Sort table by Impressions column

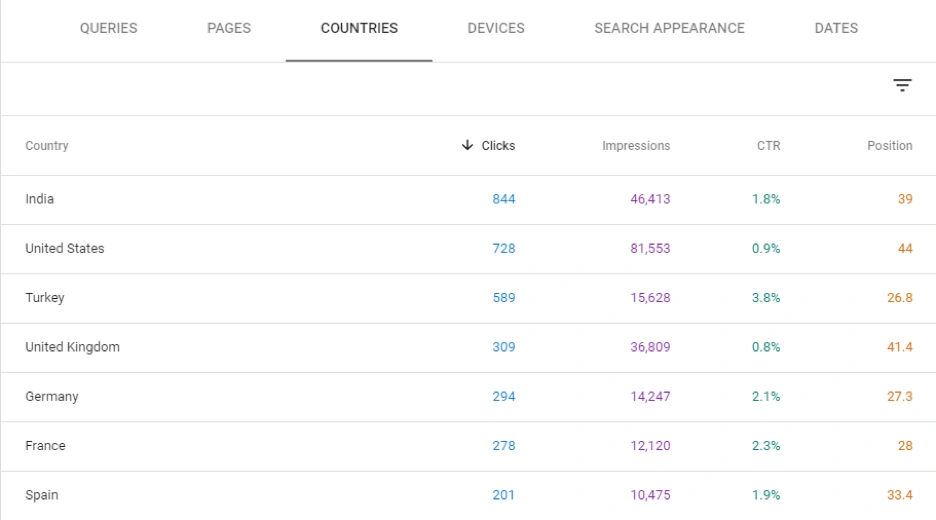point(636,146)
